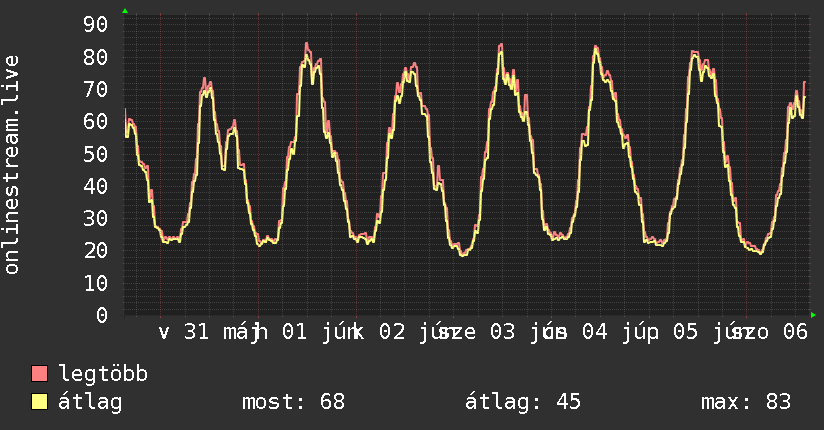Click the 60 label on the y-axis
This screenshot has height=430, width=824.
(96, 121)
